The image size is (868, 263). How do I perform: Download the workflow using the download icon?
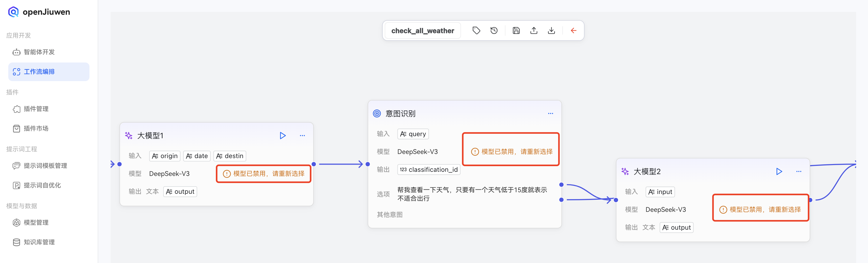[552, 30]
